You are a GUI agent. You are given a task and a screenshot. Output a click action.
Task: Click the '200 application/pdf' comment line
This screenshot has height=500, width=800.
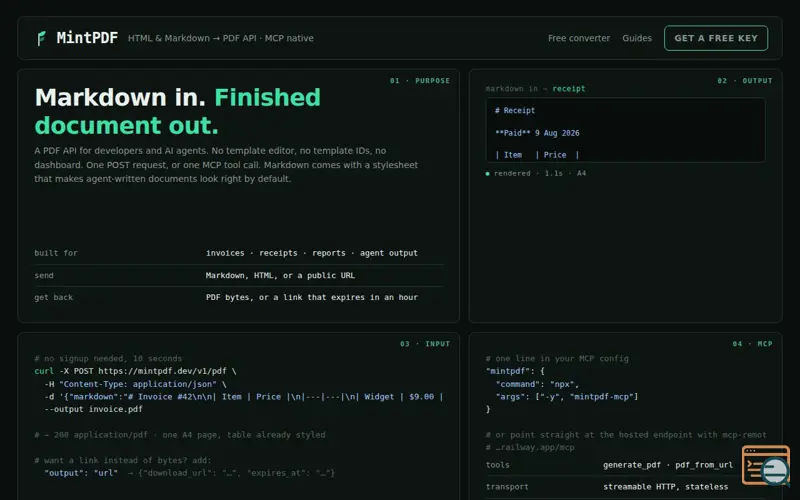pos(180,435)
